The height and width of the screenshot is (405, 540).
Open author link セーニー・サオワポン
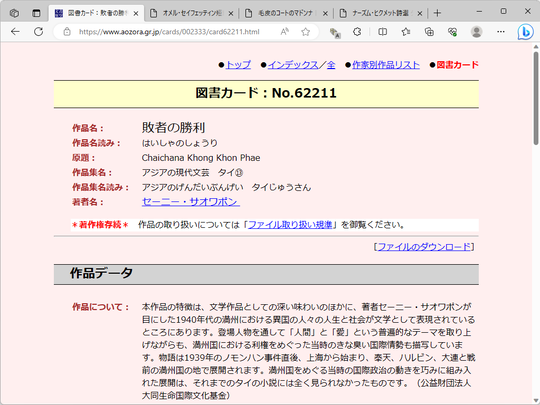click(x=190, y=202)
